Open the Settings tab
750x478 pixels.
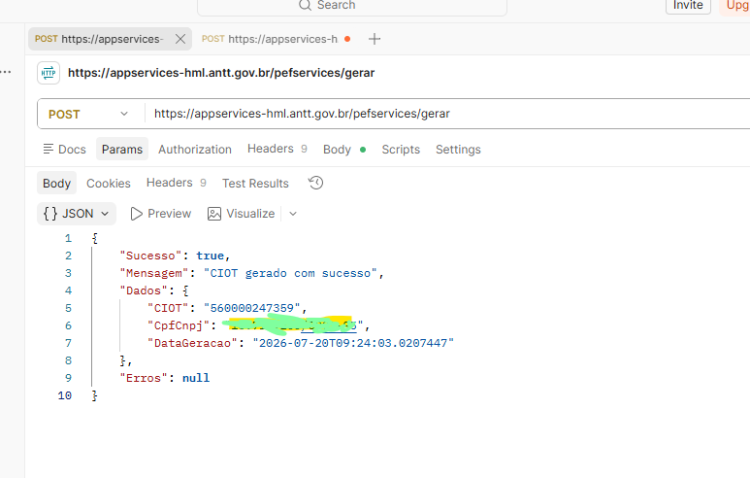[x=458, y=149]
